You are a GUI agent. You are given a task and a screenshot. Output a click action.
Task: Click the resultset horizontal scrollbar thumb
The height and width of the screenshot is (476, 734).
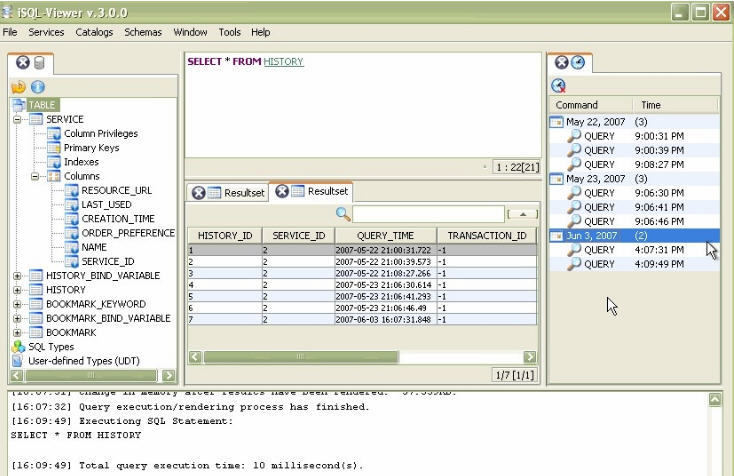point(301,357)
